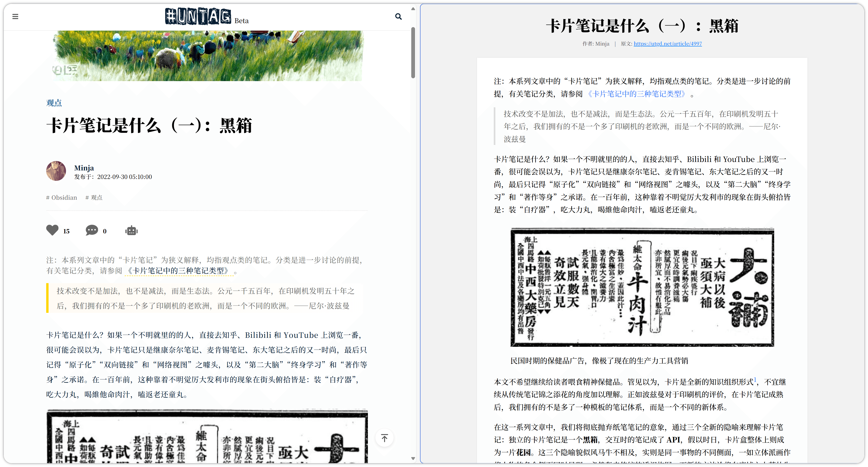This screenshot has height=467, width=868.
Task: Open the 观点 category label above title
Action: click(x=54, y=103)
